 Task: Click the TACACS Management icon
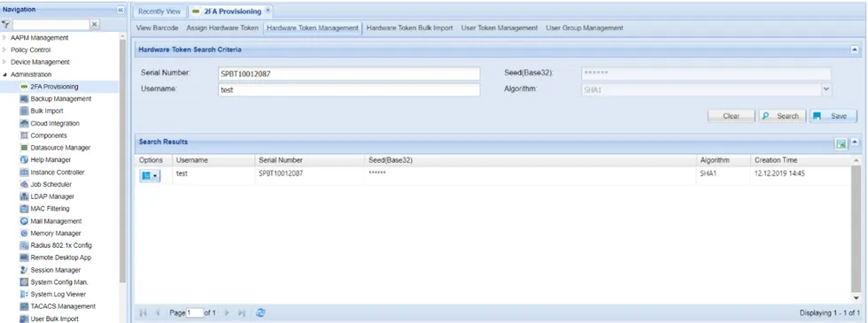(x=24, y=306)
